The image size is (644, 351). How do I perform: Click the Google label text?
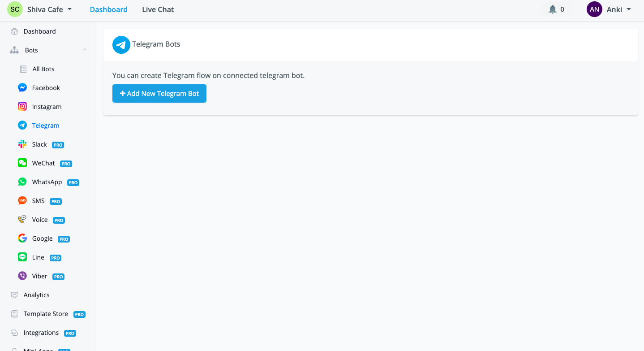click(43, 238)
